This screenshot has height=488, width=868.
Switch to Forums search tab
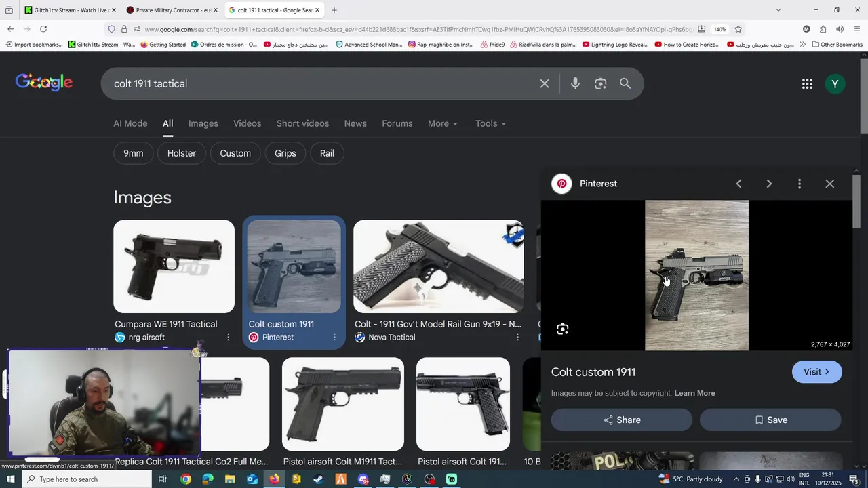pos(397,123)
